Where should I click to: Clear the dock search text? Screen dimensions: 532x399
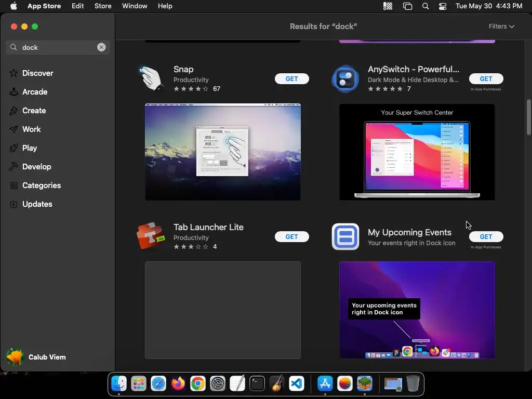tap(101, 47)
